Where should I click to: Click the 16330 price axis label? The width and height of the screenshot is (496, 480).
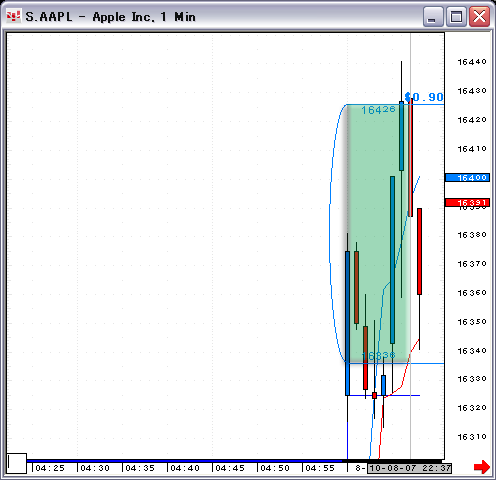click(x=472, y=379)
